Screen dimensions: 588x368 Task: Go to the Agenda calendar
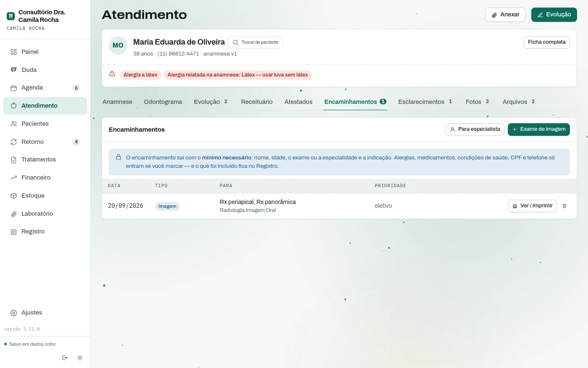coord(45,87)
